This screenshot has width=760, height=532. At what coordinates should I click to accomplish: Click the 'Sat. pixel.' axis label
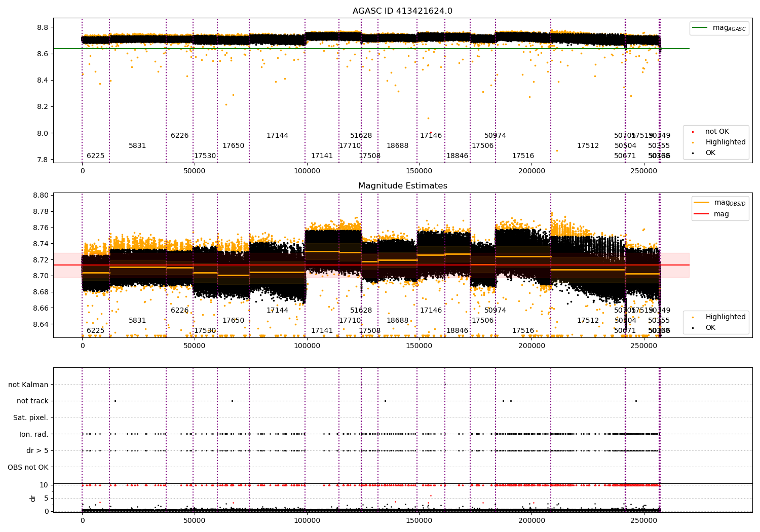30,417
